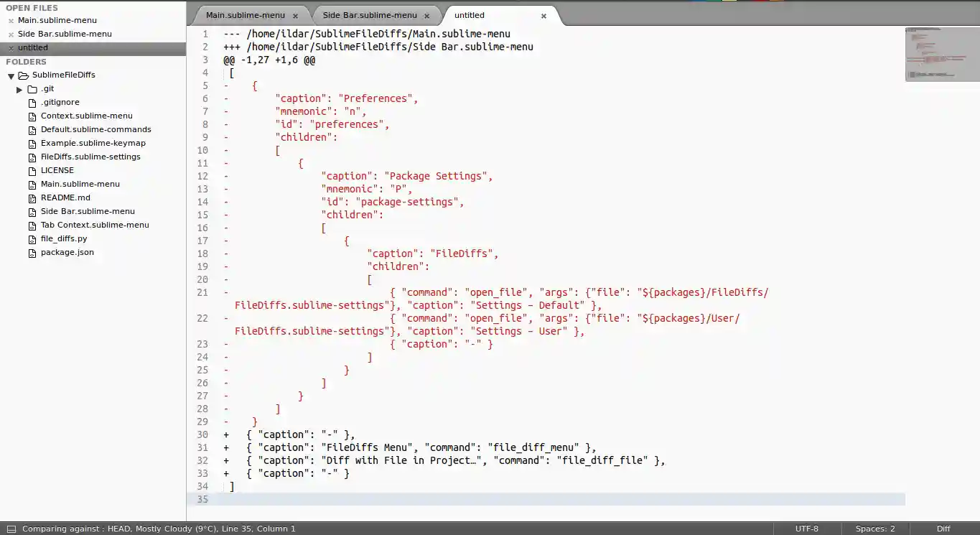Click gutter line number 21
Viewport: 980px width, 535px height.
tap(202, 292)
